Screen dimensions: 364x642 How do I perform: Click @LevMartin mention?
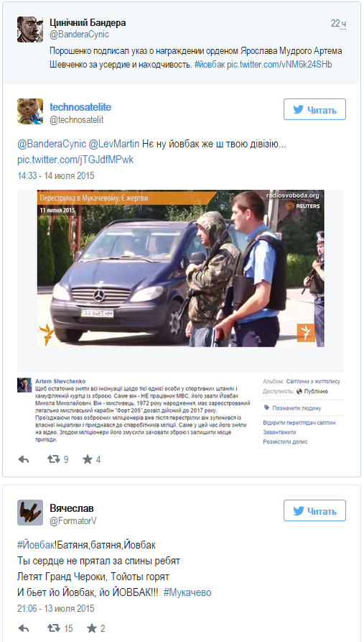pos(113,144)
